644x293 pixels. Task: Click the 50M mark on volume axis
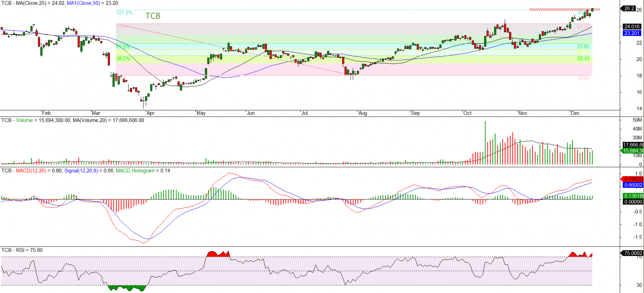coord(637,120)
